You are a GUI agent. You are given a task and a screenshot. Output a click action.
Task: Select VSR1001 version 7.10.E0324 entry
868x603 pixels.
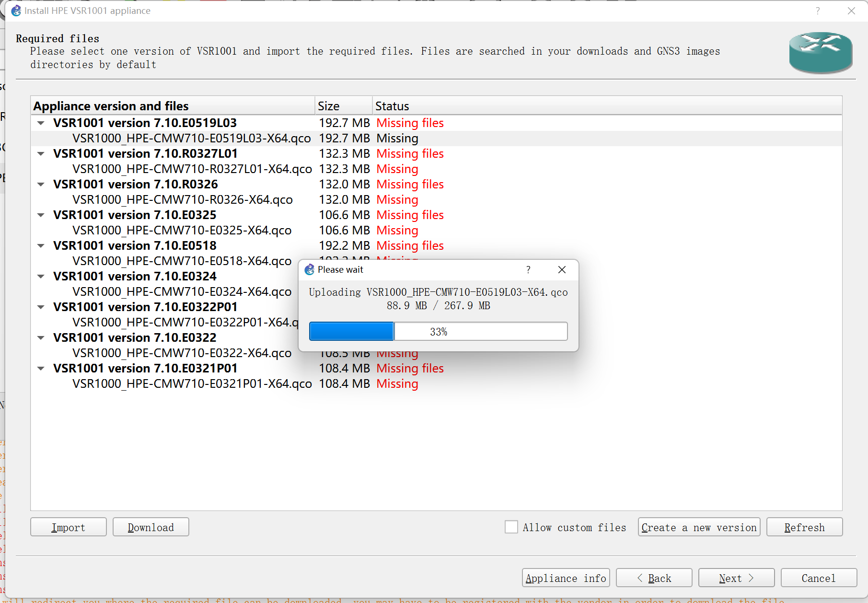click(x=135, y=277)
